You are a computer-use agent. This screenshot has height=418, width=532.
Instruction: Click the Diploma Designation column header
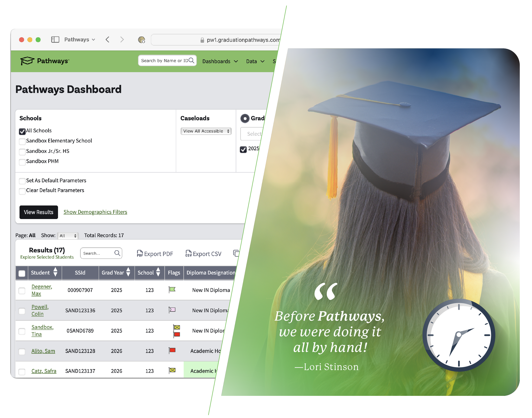point(210,273)
